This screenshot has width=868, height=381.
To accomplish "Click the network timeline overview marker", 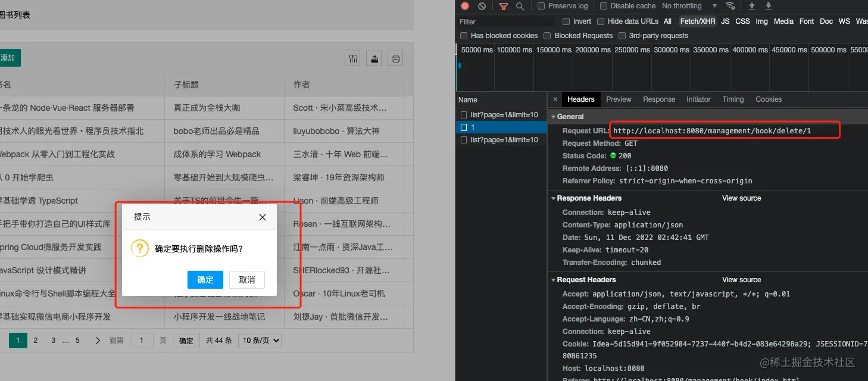I will point(459,65).
